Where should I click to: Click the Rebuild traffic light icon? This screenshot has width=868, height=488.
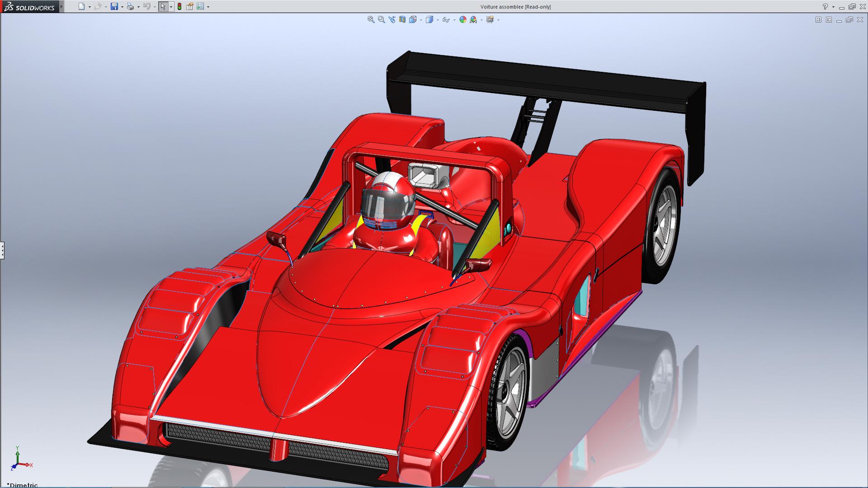(179, 6)
